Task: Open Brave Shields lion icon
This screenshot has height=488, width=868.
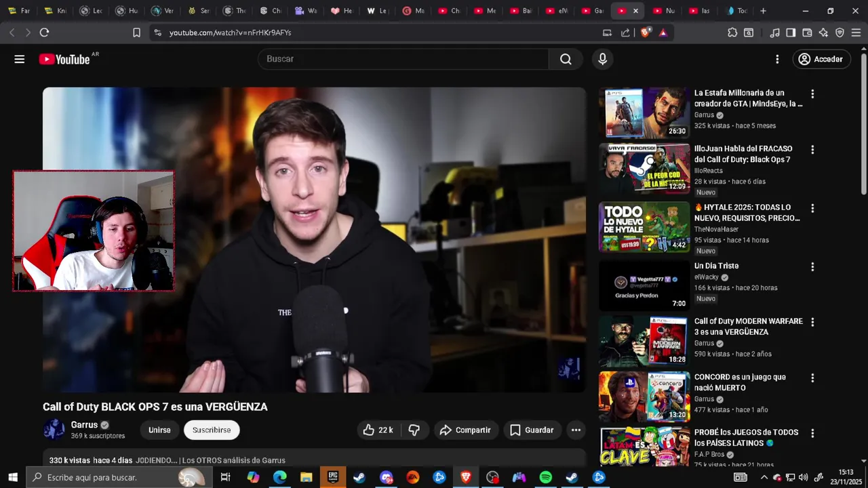Action: pos(645,32)
